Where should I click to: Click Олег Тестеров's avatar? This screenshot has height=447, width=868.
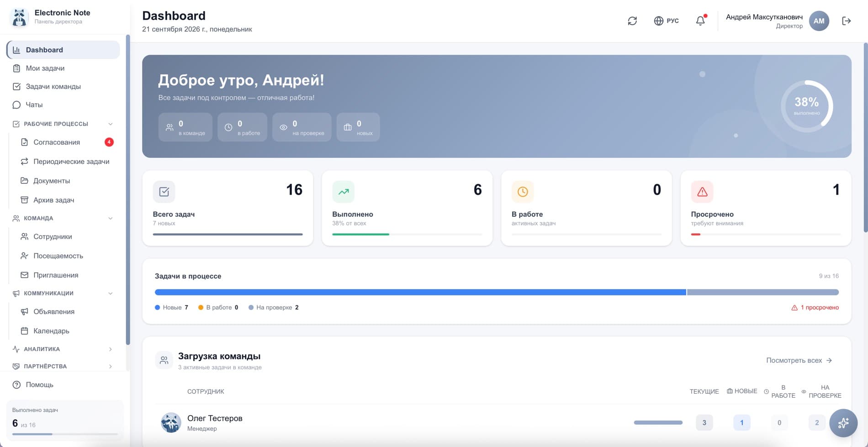[171, 423]
